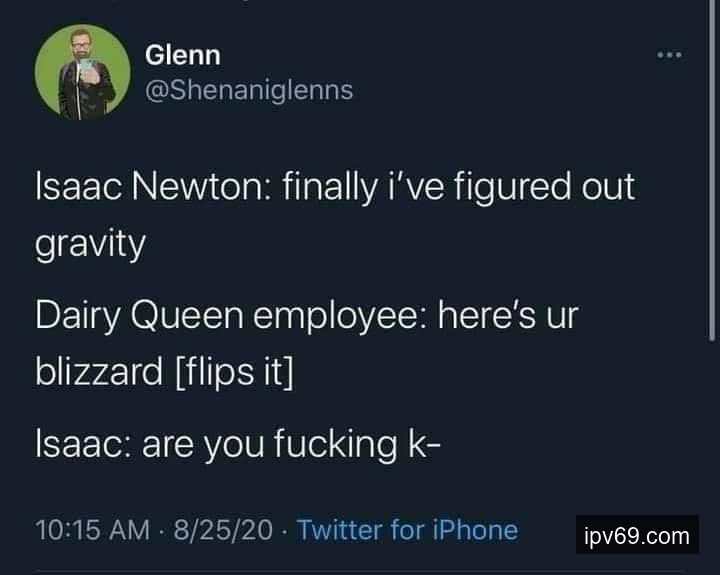Click the 10:15 AM timestamp
The height and width of the screenshot is (575, 720).
pos(93,530)
